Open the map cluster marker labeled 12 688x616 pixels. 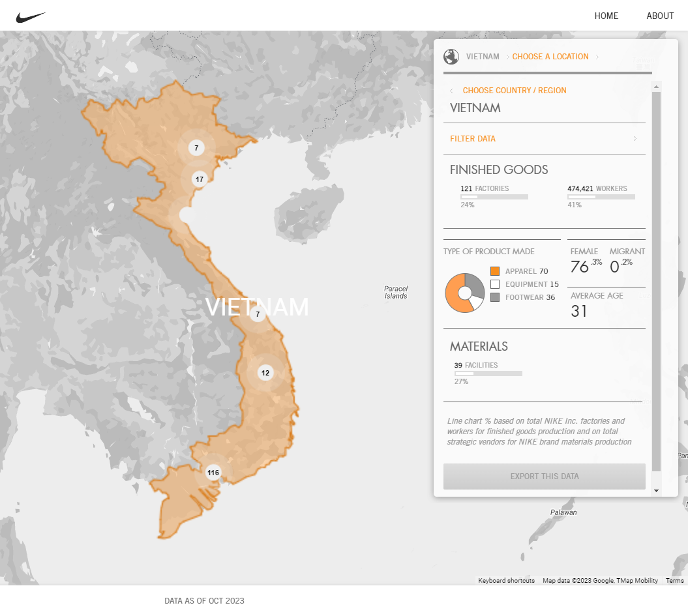tap(265, 373)
